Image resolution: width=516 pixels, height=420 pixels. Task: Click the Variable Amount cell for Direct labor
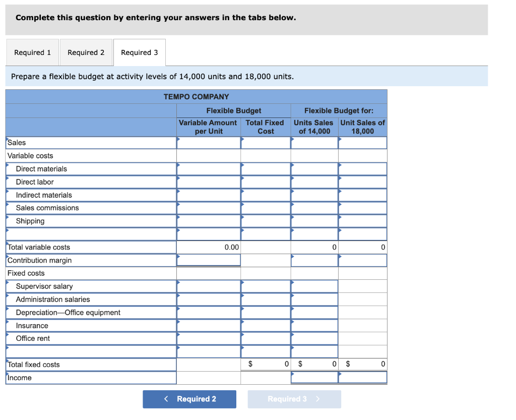coord(208,182)
